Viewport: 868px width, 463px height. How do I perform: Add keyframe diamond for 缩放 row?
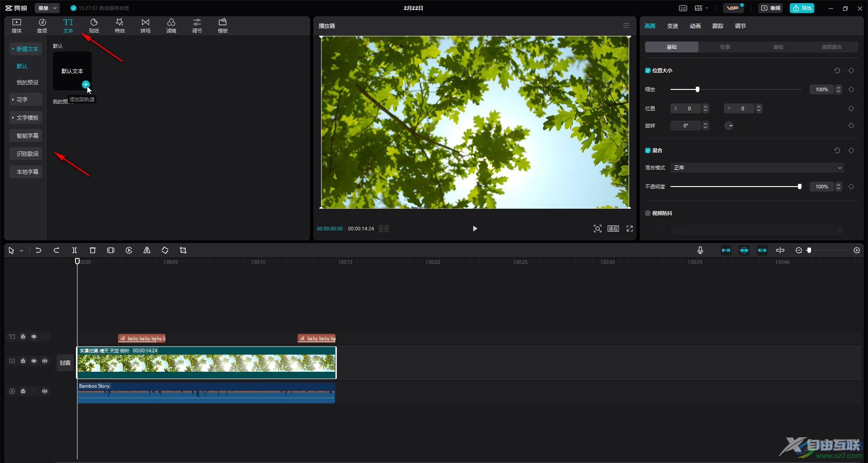851,89
